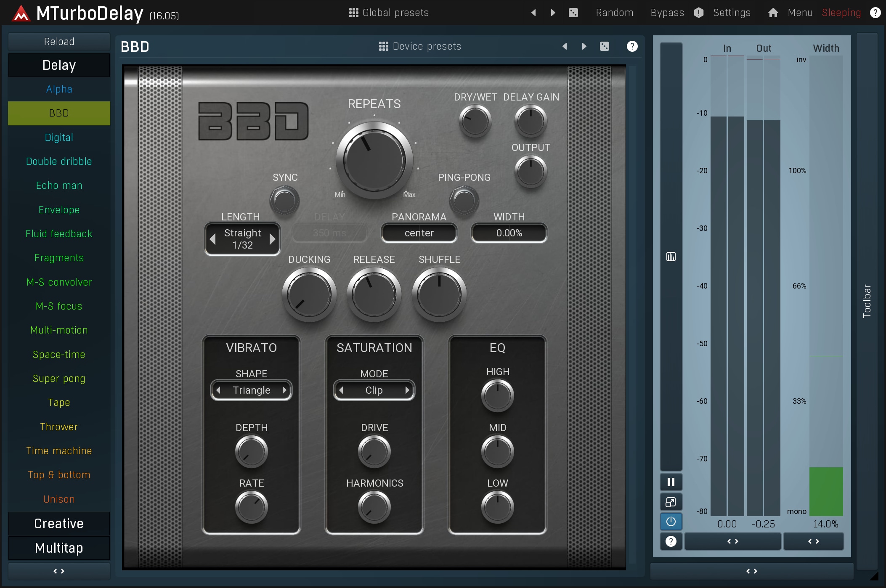Screen dimensions: 886x588
Task: Click the WIDTH 0.00% field
Action: pyautogui.click(x=509, y=233)
